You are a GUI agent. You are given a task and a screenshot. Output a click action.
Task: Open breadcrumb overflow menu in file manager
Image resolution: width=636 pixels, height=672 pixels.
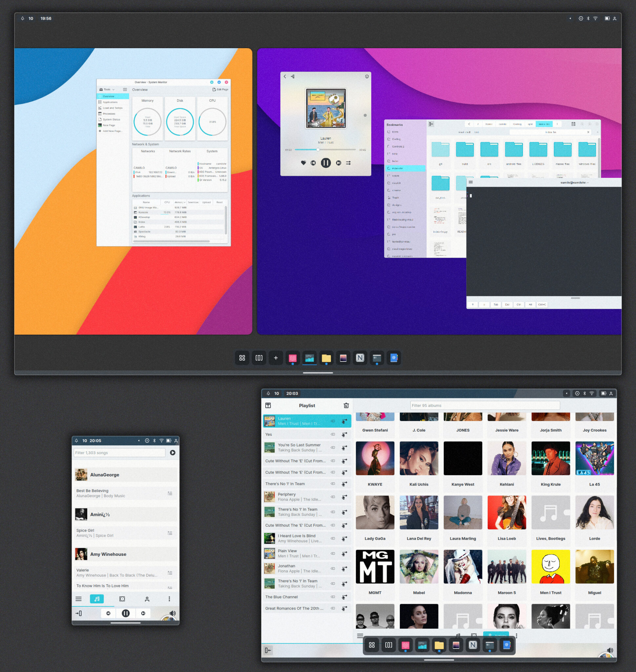click(557, 124)
